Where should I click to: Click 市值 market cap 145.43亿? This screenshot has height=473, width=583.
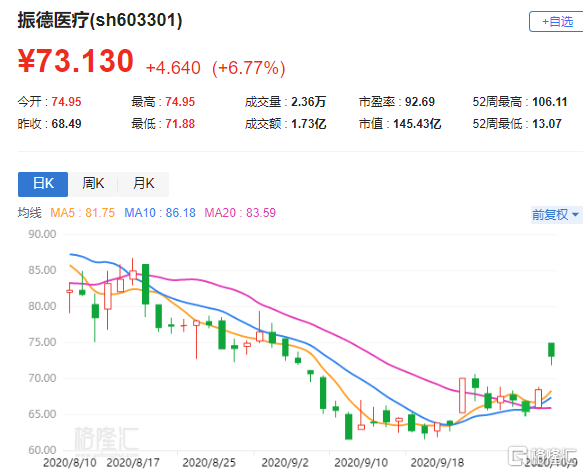[x=417, y=124]
